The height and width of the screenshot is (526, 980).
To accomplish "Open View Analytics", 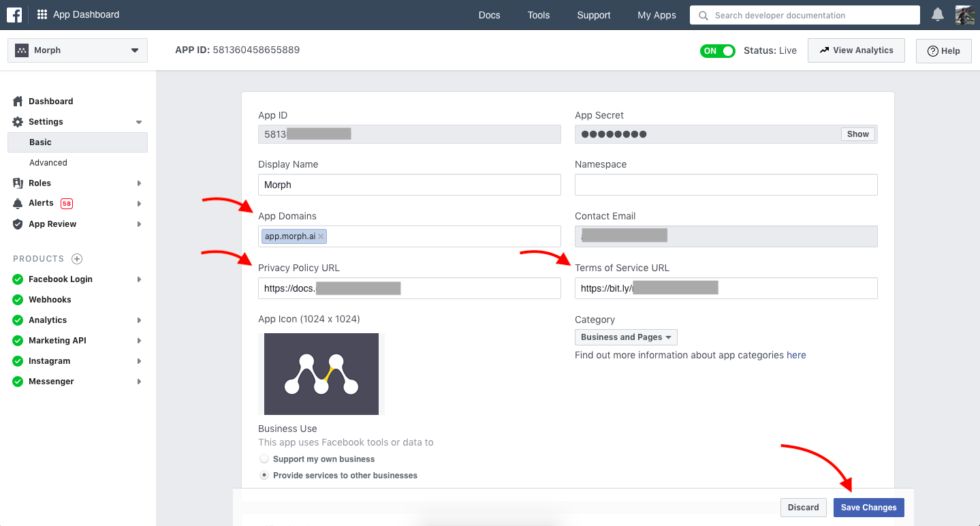I will click(x=856, y=50).
